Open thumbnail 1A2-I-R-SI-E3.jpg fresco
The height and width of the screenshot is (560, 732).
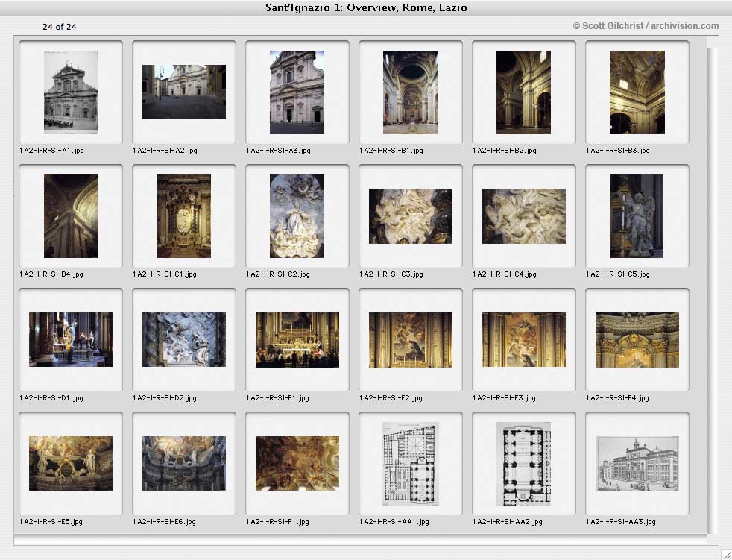tap(524, 339)
